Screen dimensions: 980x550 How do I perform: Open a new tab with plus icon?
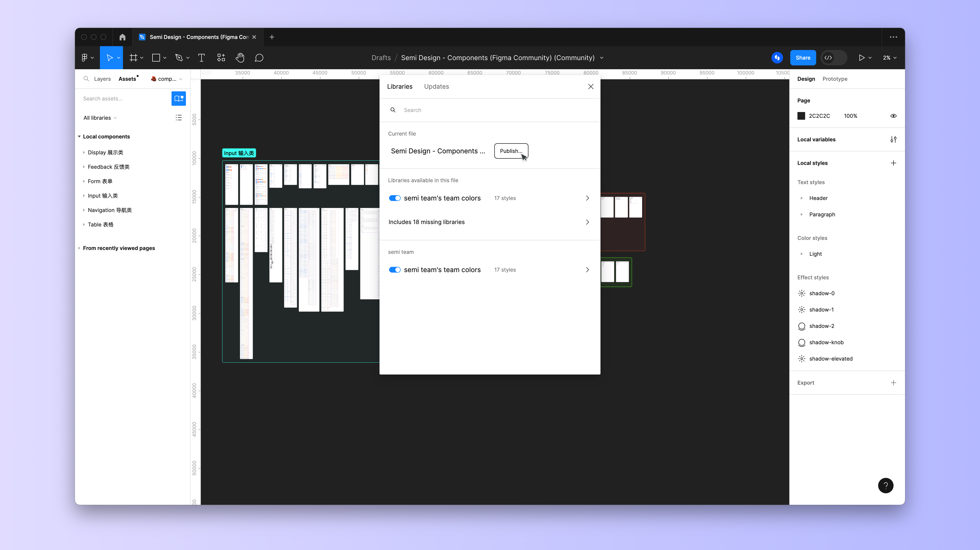(x=272, y=37)
